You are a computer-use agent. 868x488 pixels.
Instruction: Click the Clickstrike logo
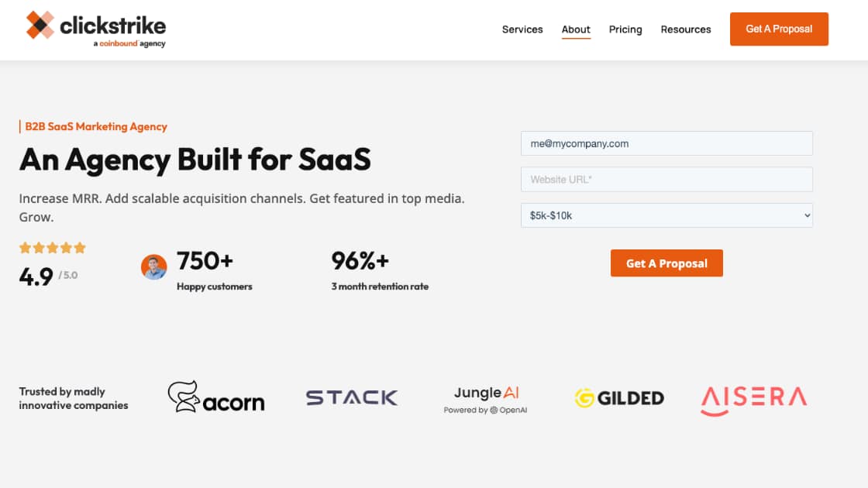point(93,26)
